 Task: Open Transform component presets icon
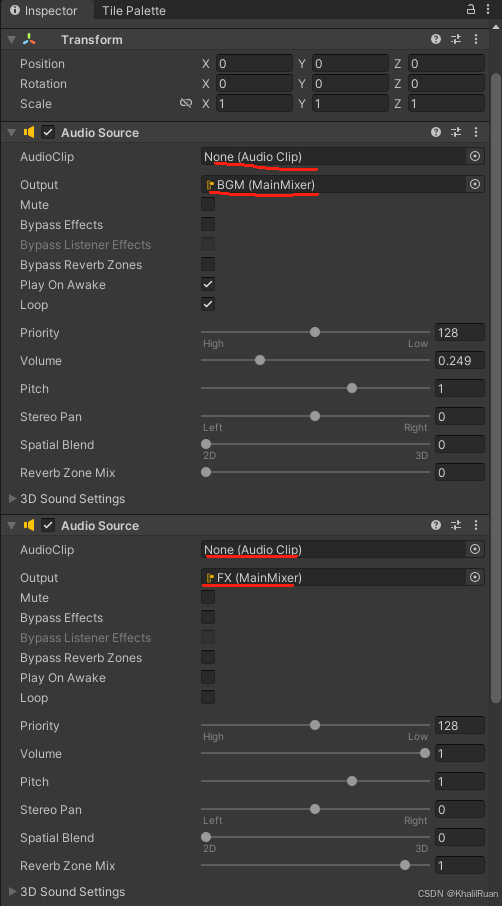click(x=456, y=39)
